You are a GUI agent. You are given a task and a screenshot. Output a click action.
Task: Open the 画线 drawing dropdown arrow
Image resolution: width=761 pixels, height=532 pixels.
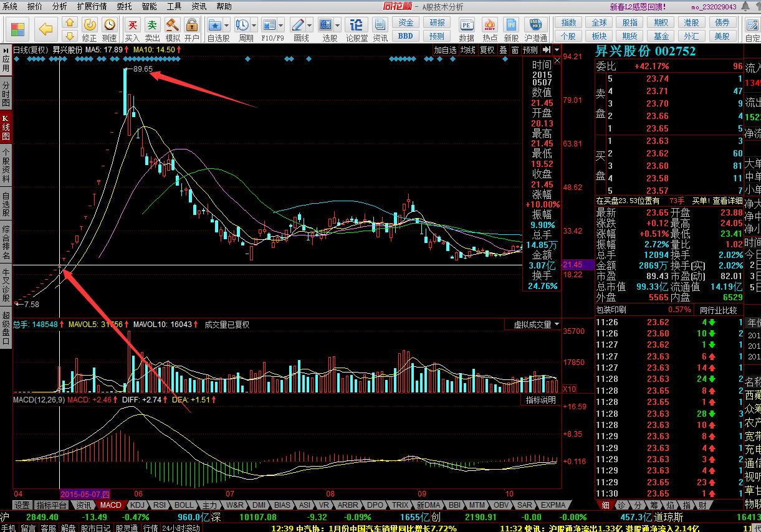point(310,26)
